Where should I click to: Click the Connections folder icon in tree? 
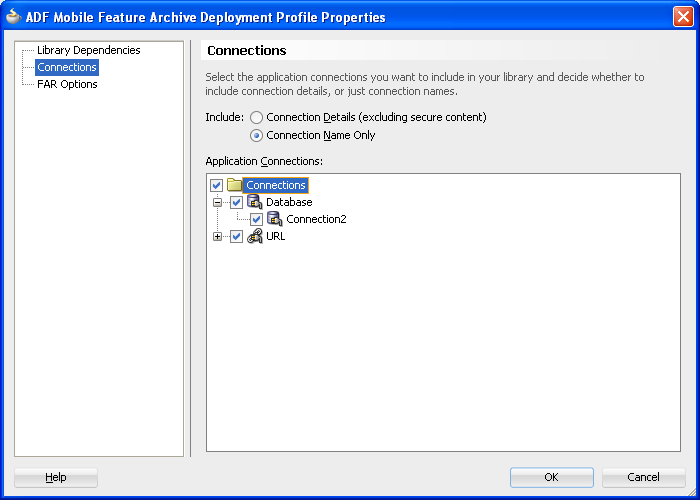click(x=234, y=185)
